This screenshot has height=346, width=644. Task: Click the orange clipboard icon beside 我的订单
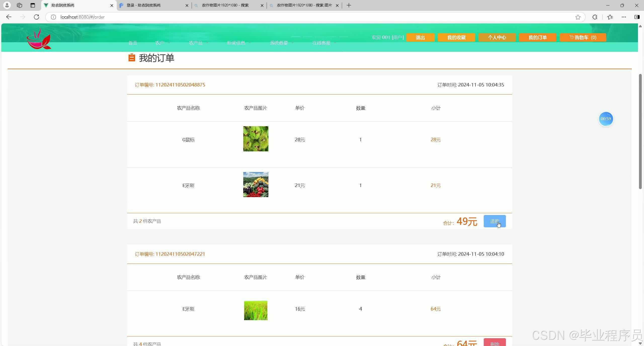pyautogui.click(x=132, y=58)
